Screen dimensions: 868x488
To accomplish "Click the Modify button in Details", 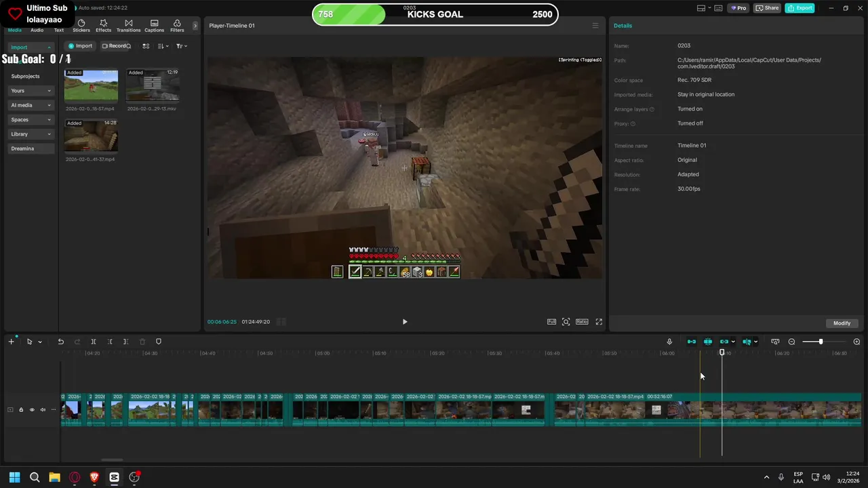I will click(842, 323).
